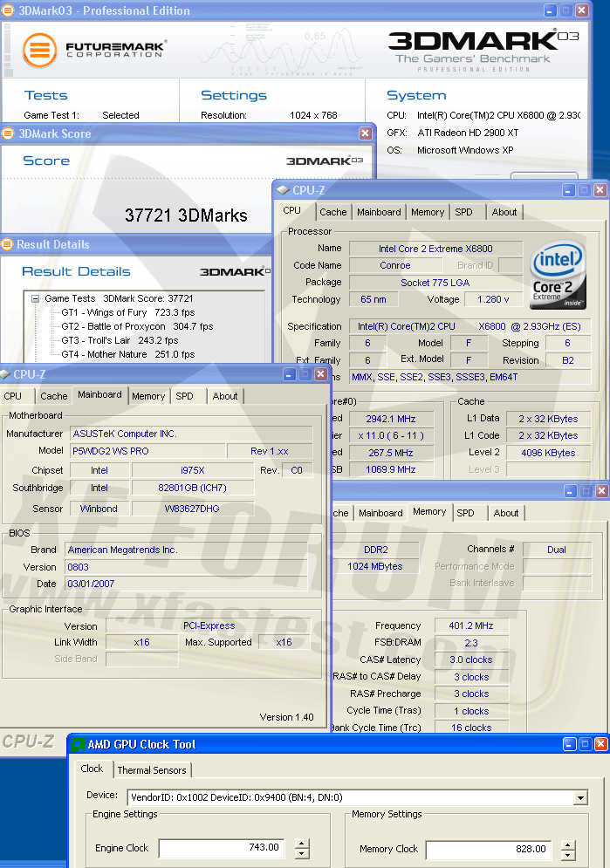Click the 4096 KBytes Level 2 cache value

pos(548,453)
